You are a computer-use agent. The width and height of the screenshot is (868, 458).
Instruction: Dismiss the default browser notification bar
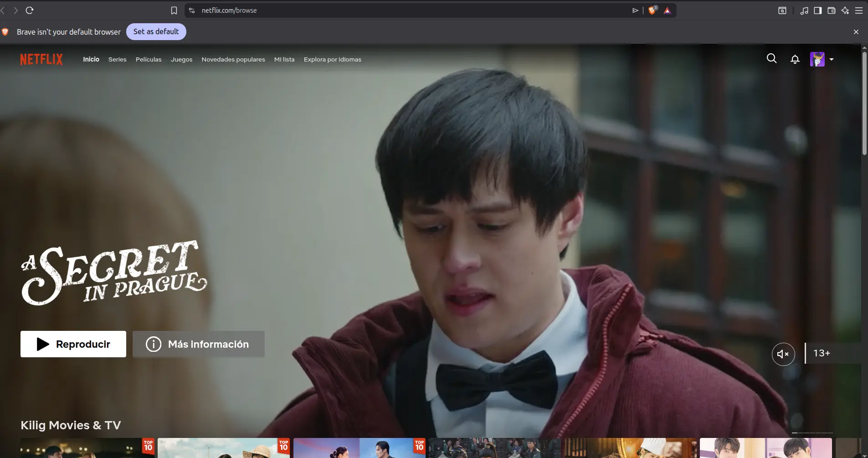(x=856, y=32)
